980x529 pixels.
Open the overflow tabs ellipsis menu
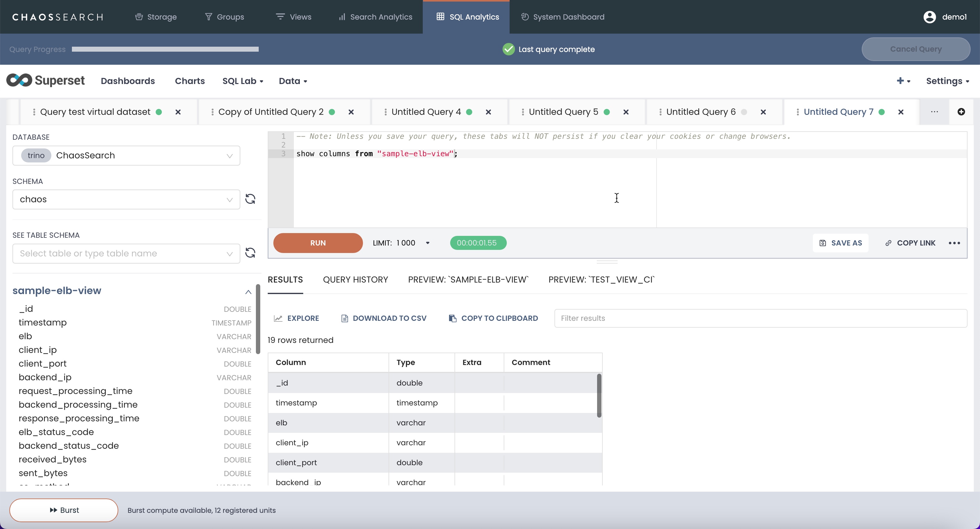[934, 112]
